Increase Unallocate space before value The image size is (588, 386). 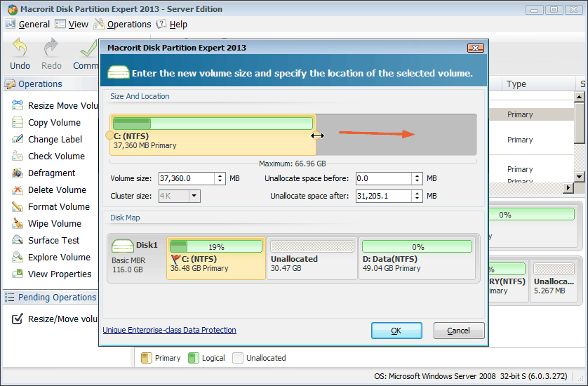point(417,175)
